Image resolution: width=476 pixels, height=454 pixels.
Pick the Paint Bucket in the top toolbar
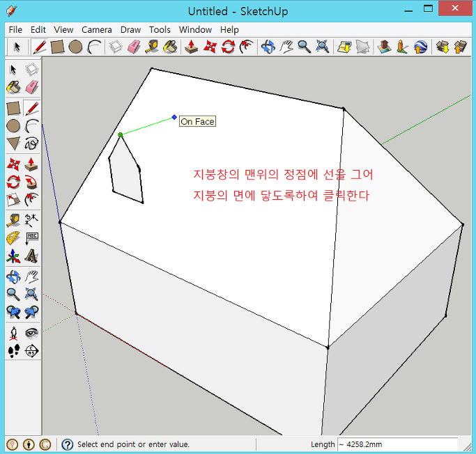click(x=170, y=47)
